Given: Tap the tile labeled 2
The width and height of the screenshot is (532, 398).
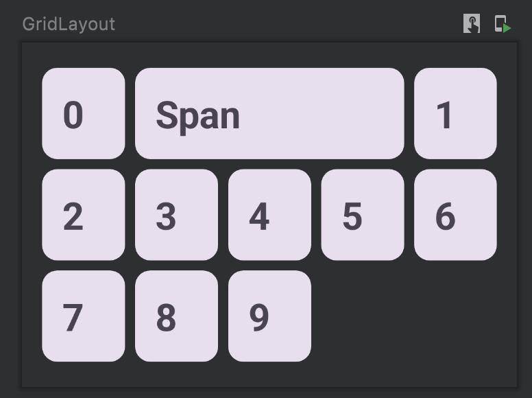Looking at the screenshot, I should click(x=84, y=215).
